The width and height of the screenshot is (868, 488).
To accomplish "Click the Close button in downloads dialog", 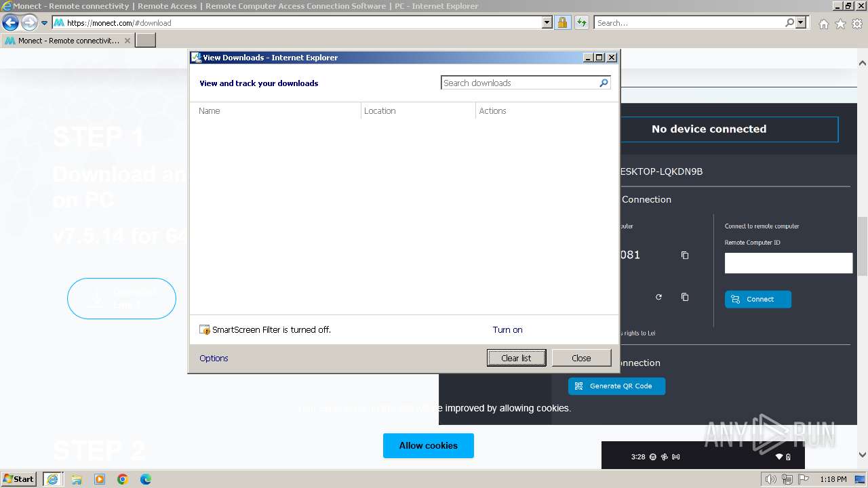I will (x=581, y=358).
